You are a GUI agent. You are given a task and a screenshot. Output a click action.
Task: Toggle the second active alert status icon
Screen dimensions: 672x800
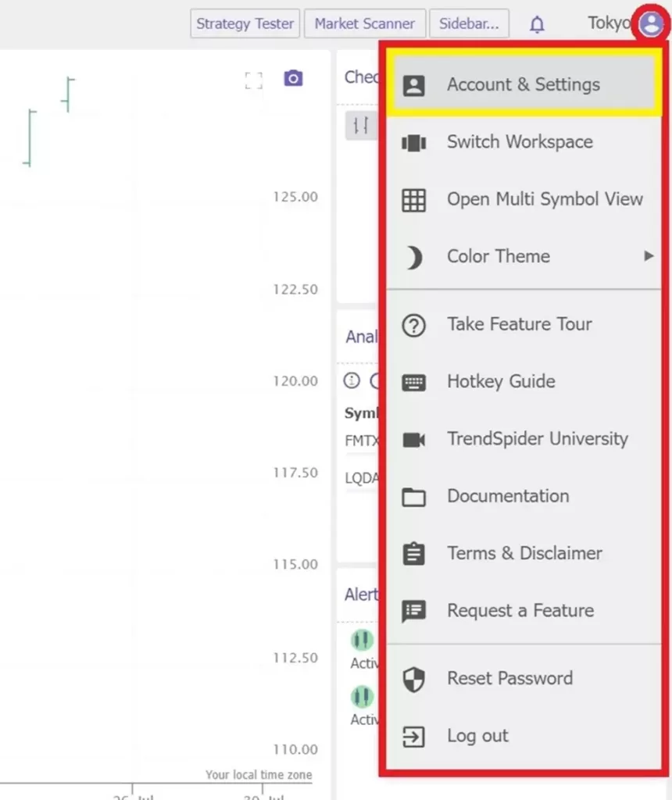362,695
